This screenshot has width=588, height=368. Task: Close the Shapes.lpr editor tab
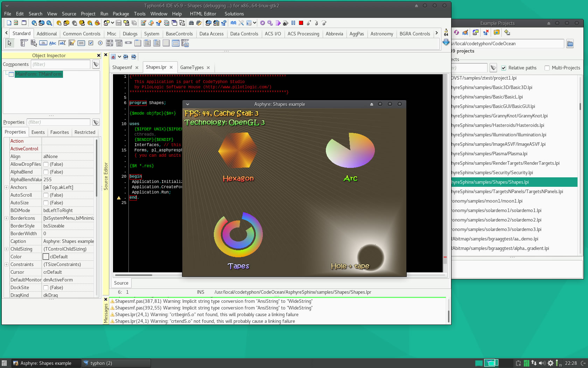click(171, 67)
